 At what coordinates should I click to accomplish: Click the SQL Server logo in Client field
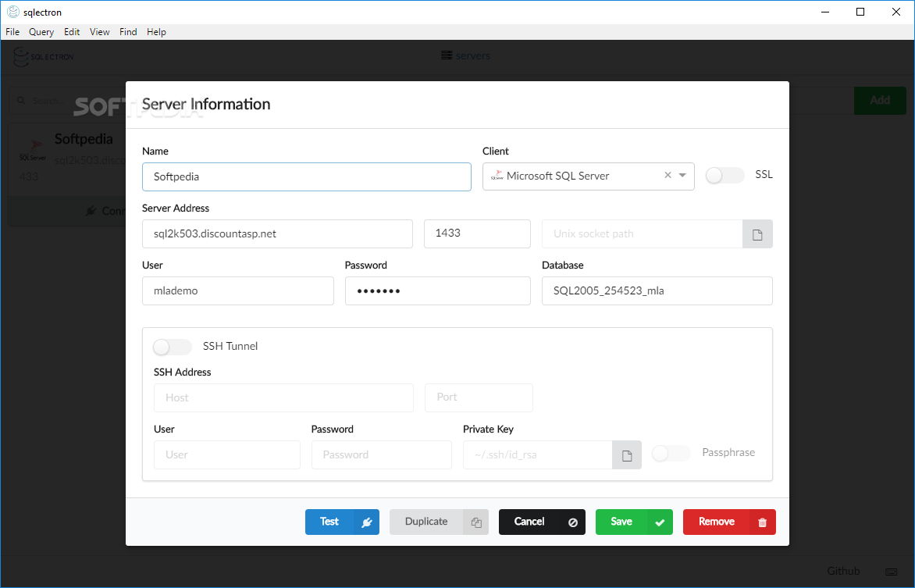pos(497,176)
